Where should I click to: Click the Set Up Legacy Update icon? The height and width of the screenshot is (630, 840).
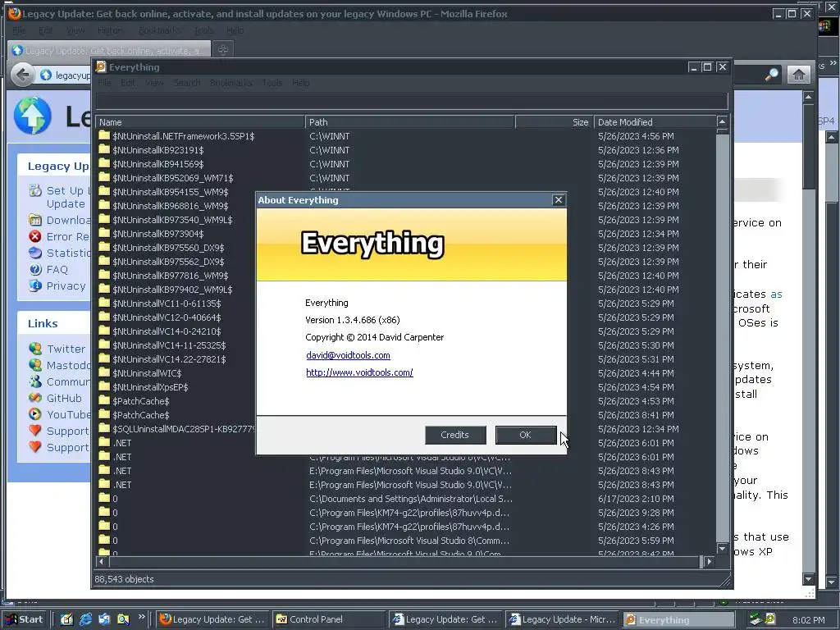pyautogui.click(x=35, y=190)
